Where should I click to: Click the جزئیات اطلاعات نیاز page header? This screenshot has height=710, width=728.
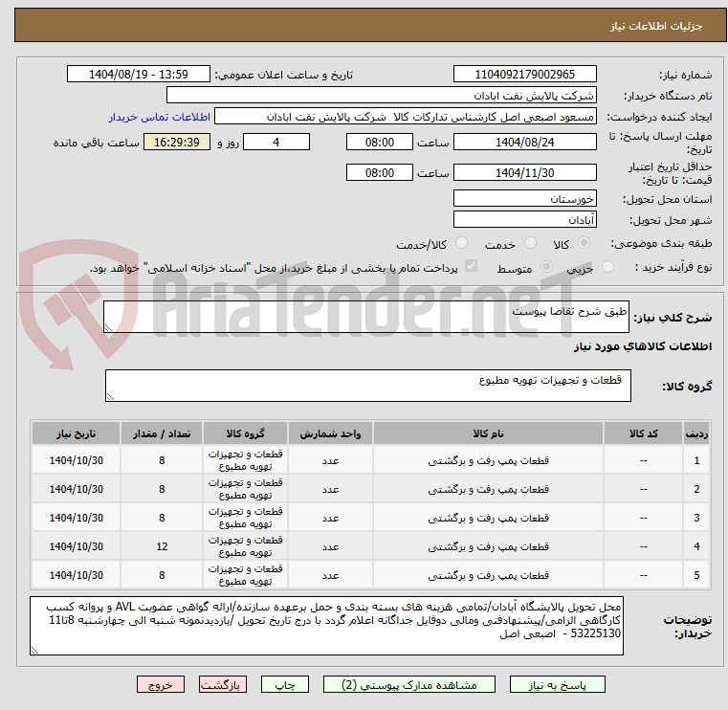[x=655, y=26]
